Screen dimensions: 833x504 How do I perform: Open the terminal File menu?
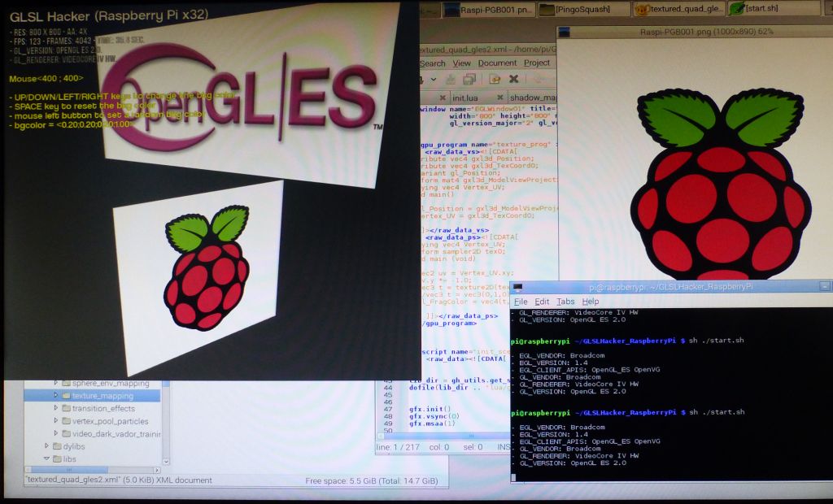pos(521,301)
